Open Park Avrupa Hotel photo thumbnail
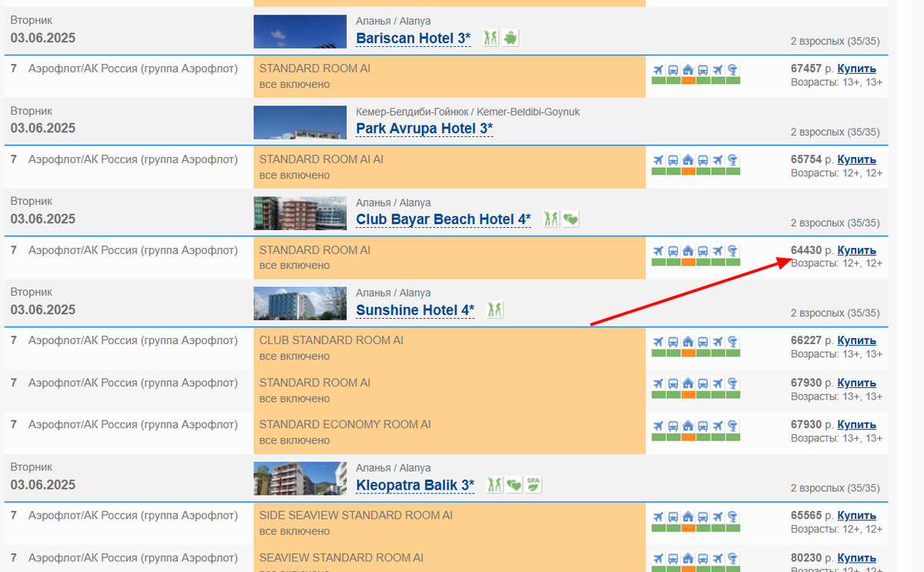The image size is (924, 572). (300, 122)
